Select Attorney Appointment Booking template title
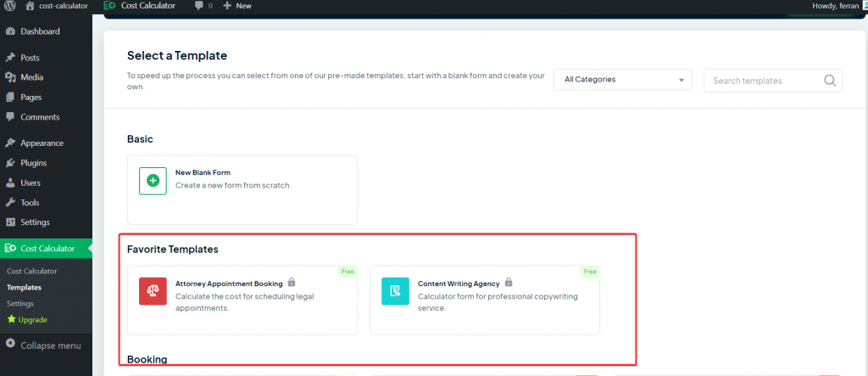This screenshot has width=868, height=376. (x=229, y=283)
